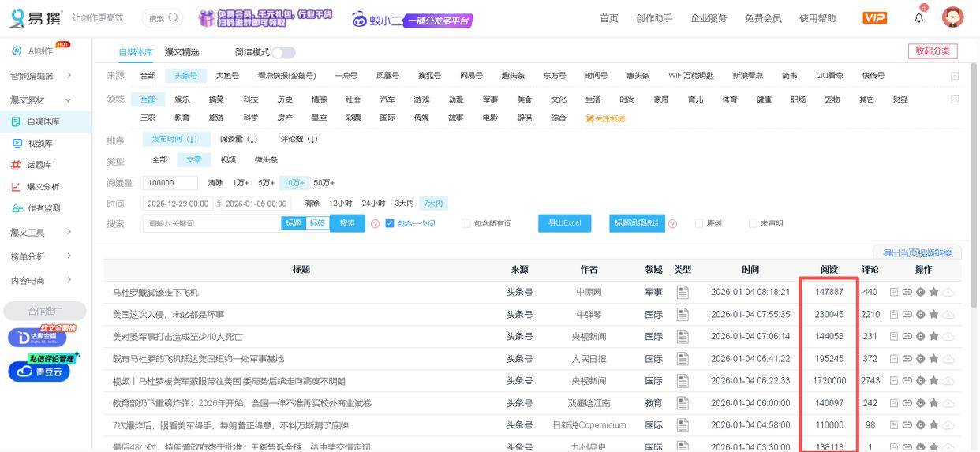Click the edit icon in the 人民日报 row
The image size is (980, 452).
coord(894,359)
